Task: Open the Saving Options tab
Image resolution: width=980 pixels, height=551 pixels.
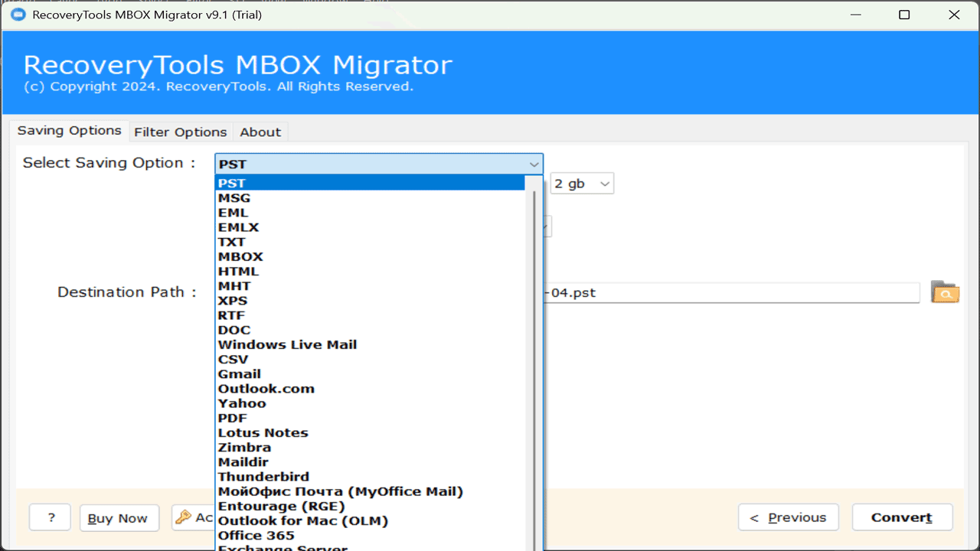Action: point(70,131)
